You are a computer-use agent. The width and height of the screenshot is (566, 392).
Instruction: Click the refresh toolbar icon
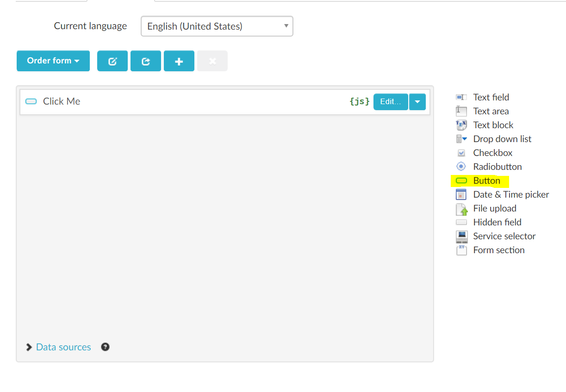pos(145,61)
